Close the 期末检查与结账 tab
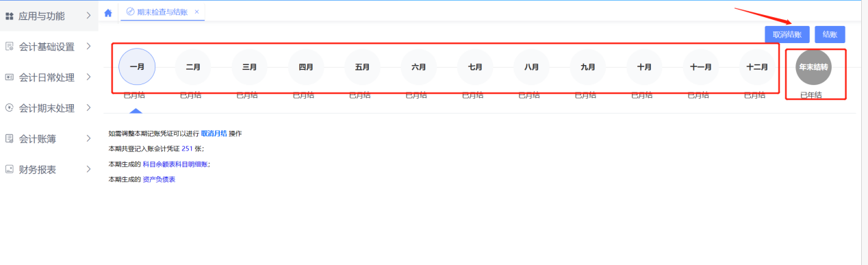The height and width of the screenshot is (265, 868). point(197,12)
